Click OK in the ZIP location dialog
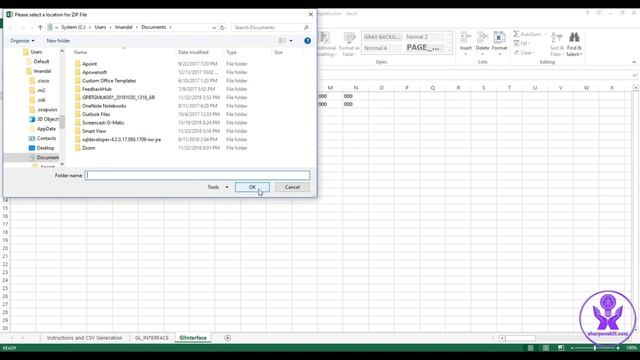Image resolution: width=640 pixels, height=360 pixels. pos(252,187)
